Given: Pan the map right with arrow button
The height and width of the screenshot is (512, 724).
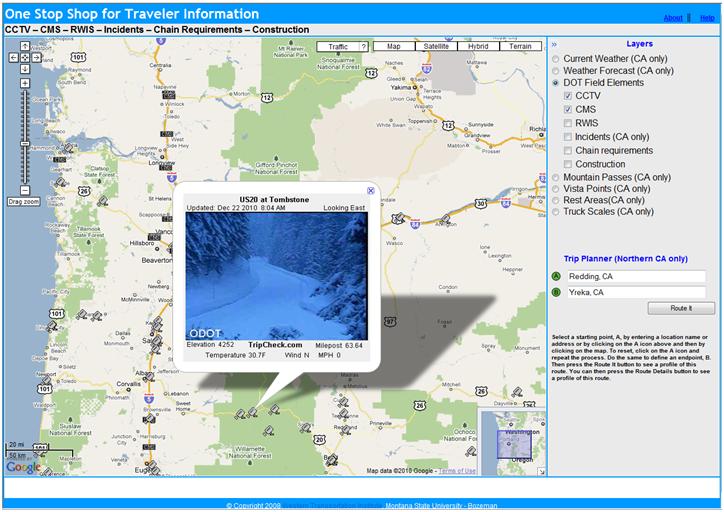Looking at the screenshot, I should point(36,58).
